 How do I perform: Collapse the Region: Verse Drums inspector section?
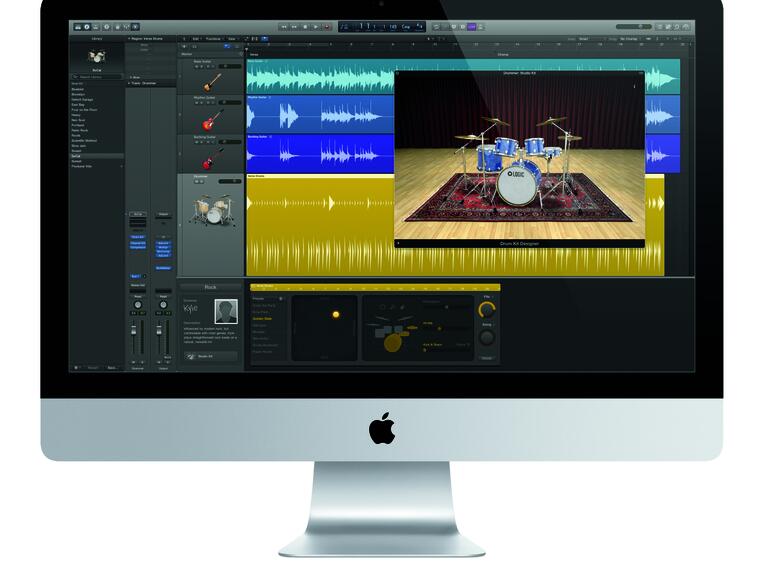[x=129, y=39]
